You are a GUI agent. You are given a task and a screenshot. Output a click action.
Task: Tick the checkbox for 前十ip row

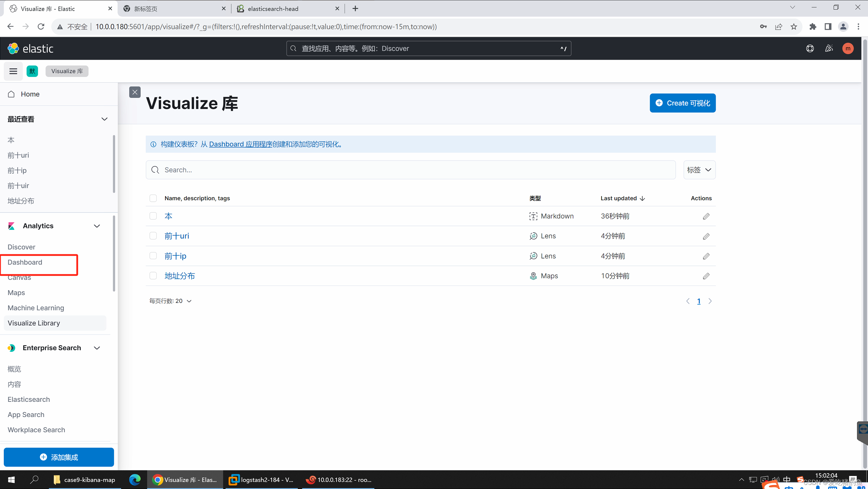[x=153, y=256]
